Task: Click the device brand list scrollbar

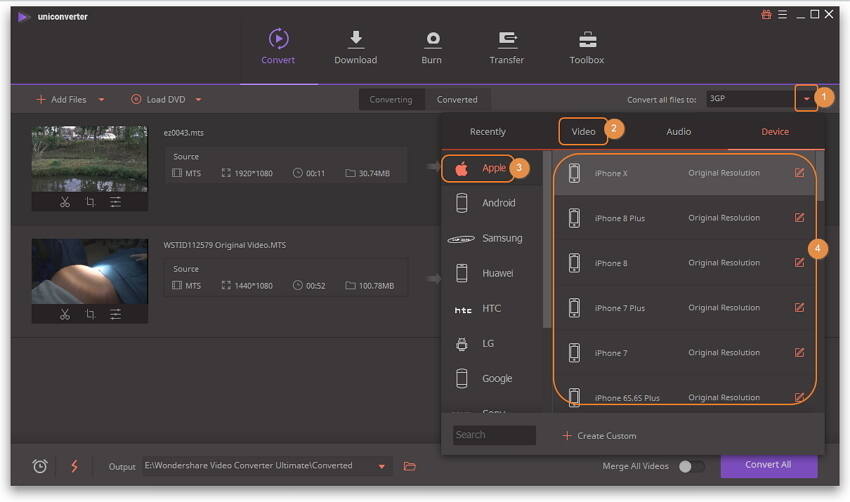Action: coord(546,239)
